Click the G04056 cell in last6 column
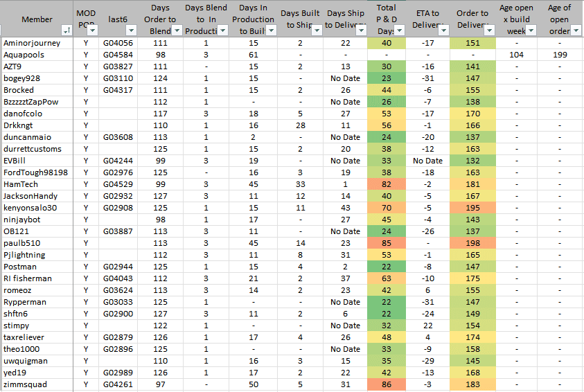 118,43
